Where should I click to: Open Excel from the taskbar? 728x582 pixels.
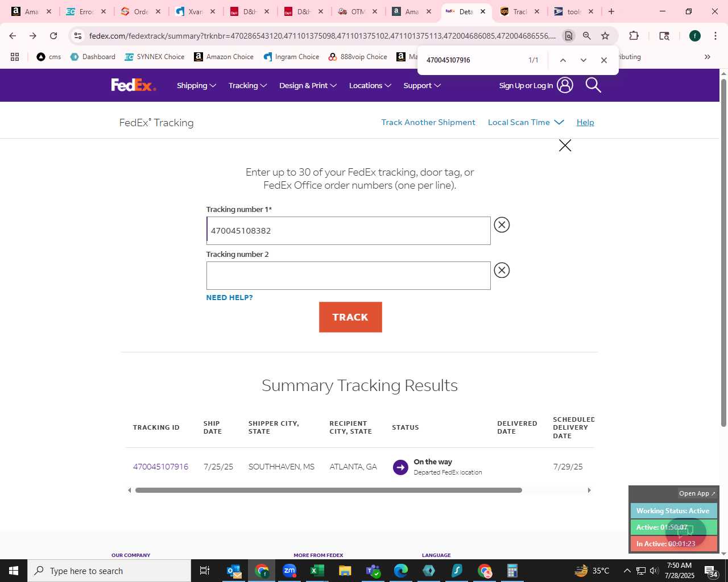(x=317, y=571)
